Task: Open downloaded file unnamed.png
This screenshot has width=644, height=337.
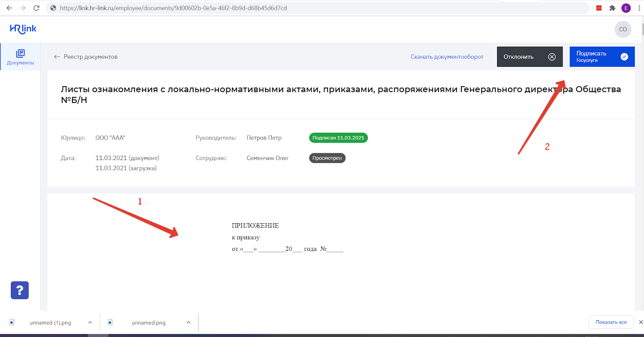Action: tap(149, 323)
